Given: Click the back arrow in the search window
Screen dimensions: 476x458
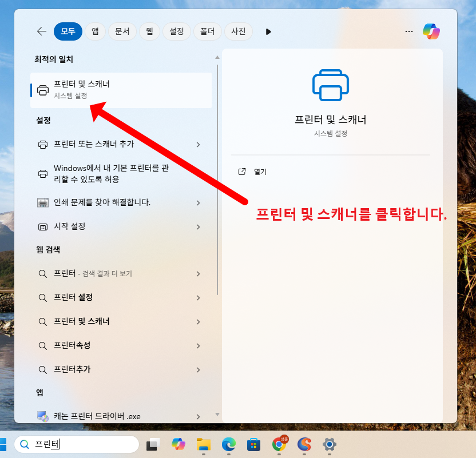Looking at the screenshot, I should pos(41,31).
